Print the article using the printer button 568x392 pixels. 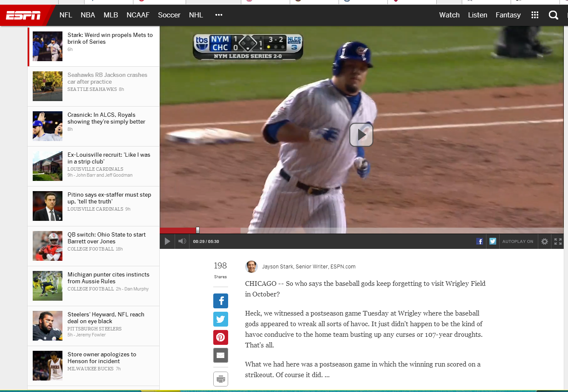[x=220, y=379]
